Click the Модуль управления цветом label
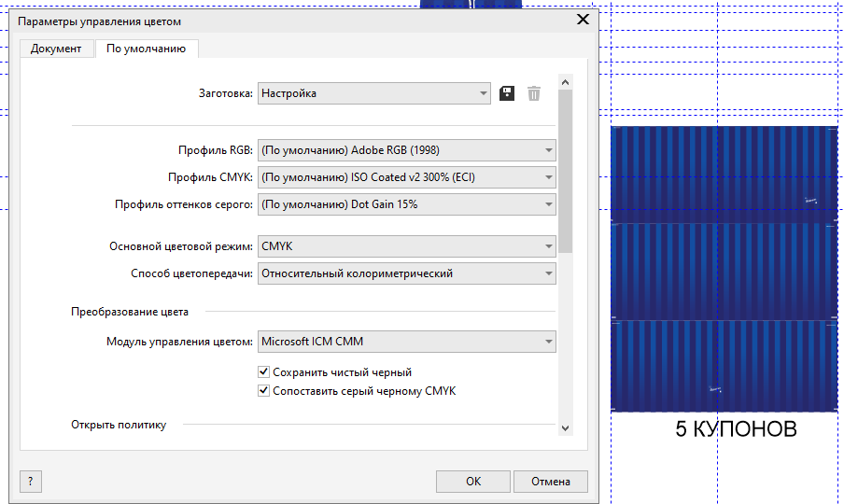 [179, 342]
